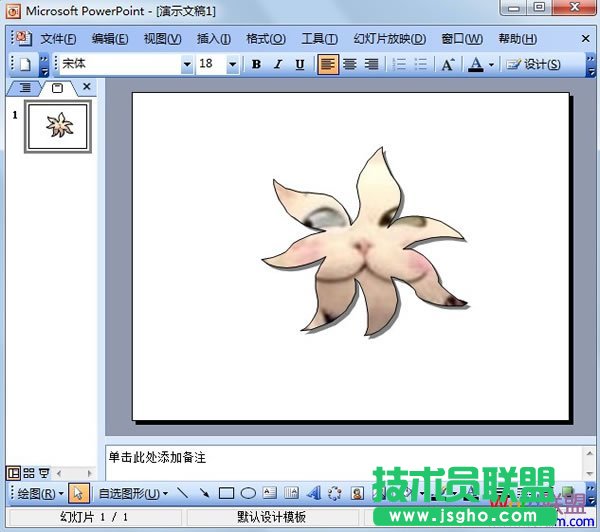This screenshot has height=532, width=600.
Task: Click the Increase Font Size icon
Action: click(448, 64)
